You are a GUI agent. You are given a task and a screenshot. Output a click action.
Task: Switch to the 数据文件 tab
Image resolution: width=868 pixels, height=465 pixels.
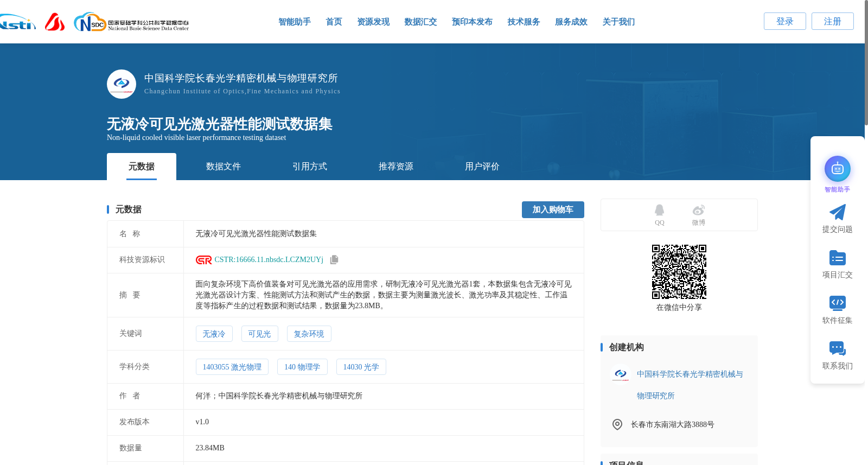224,167
